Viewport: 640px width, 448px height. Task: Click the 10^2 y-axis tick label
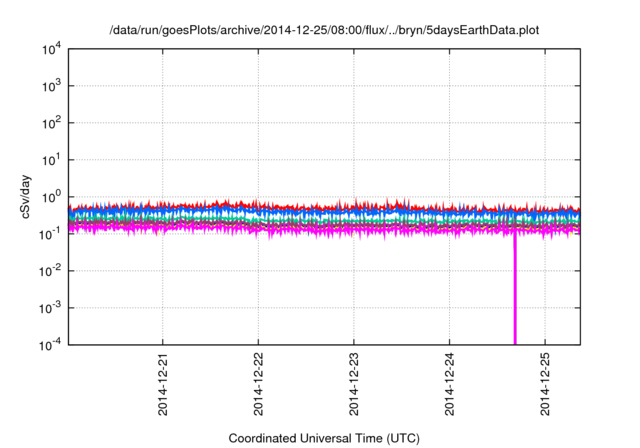click(51, 124)
